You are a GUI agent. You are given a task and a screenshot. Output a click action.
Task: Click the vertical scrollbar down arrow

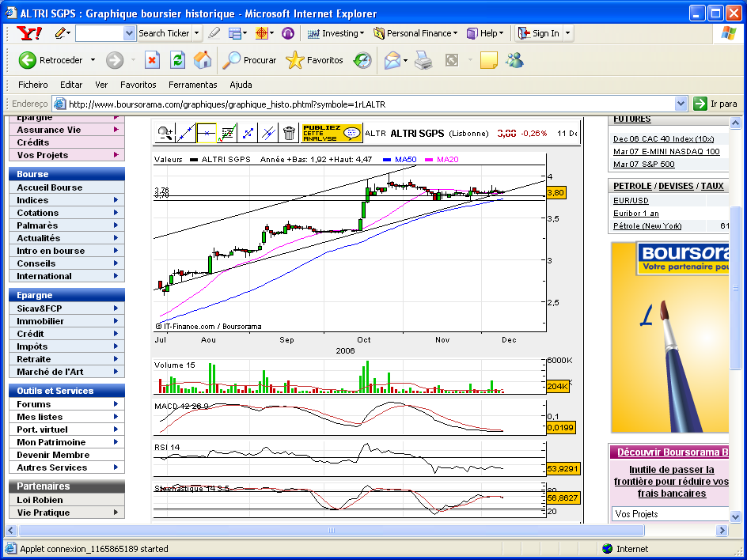coord(735,517)
